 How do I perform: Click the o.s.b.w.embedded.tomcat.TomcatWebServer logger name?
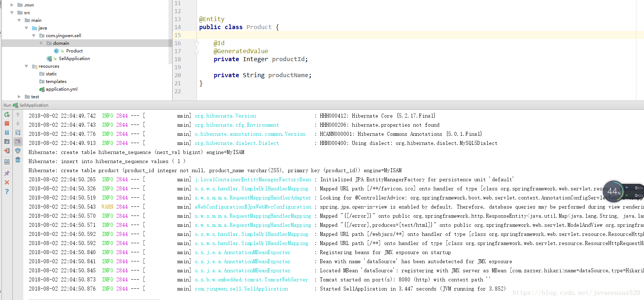(252, 280)
